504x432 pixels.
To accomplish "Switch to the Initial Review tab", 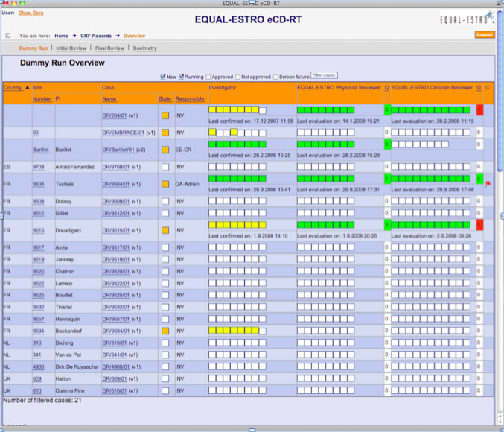I will [x=71, y=48].
